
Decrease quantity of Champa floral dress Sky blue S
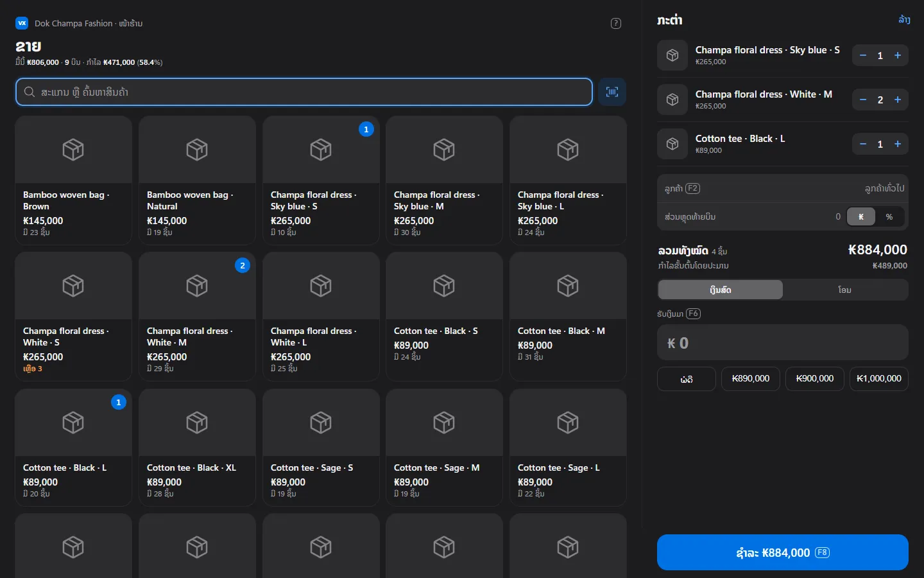[863, 55]
